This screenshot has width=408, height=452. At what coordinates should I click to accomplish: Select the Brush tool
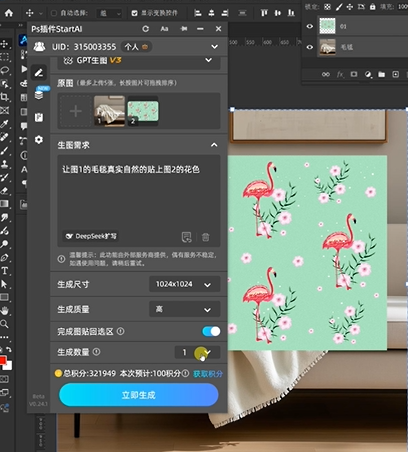coord(5,150)
